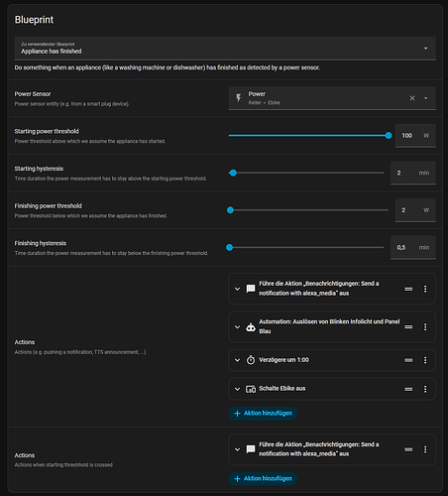Click drag handle of Schalte Ebike aus action
Screen dimensions: 448x496
tap(408, 389)
